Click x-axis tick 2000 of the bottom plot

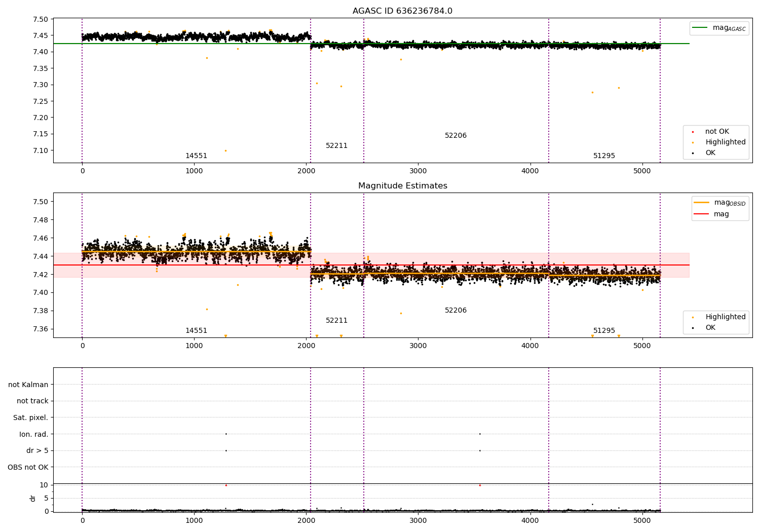pyautogui.click(x=306, y=520)
